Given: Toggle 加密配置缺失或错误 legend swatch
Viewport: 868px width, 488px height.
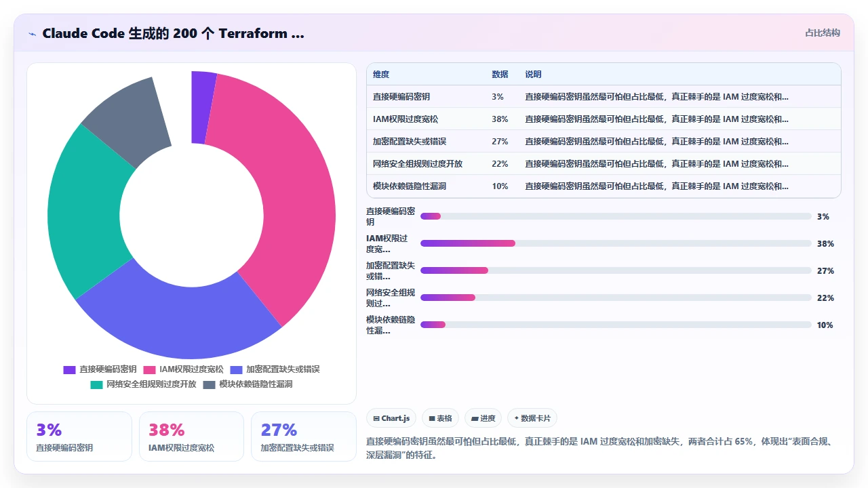Looking at the screenshot, I should 236,369.
